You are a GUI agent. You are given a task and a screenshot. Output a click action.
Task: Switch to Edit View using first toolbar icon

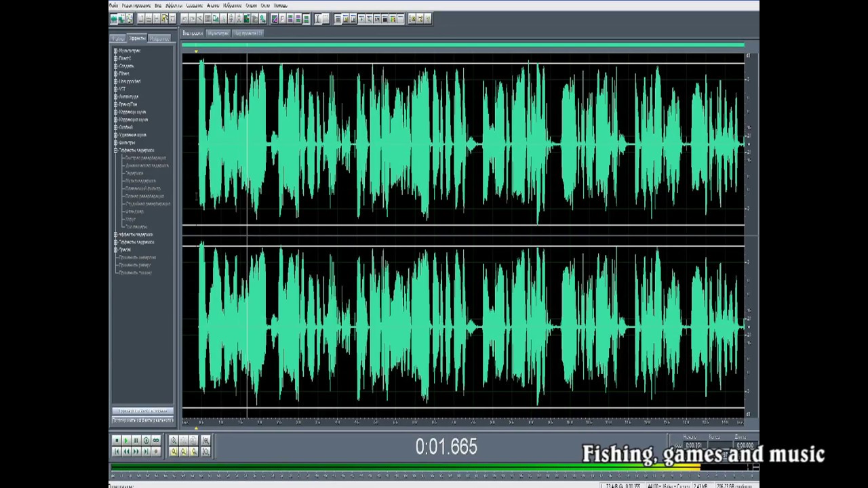tap(113, 18)
